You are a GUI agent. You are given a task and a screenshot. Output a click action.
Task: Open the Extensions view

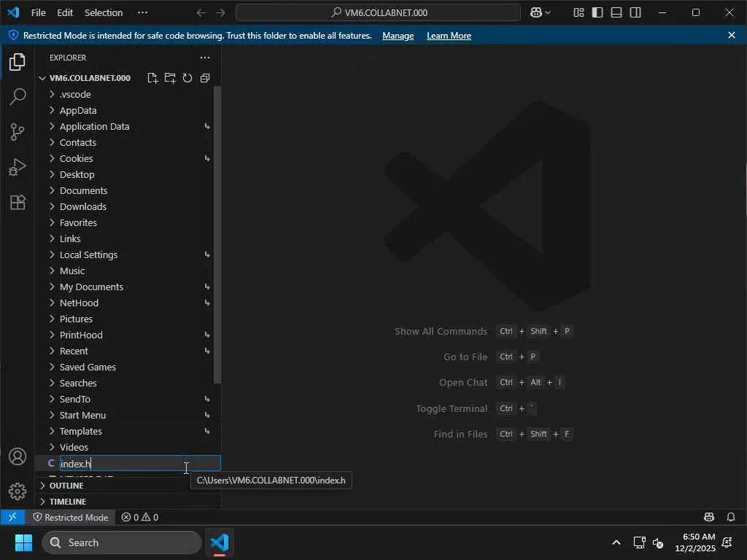click(x=18, y=203)
